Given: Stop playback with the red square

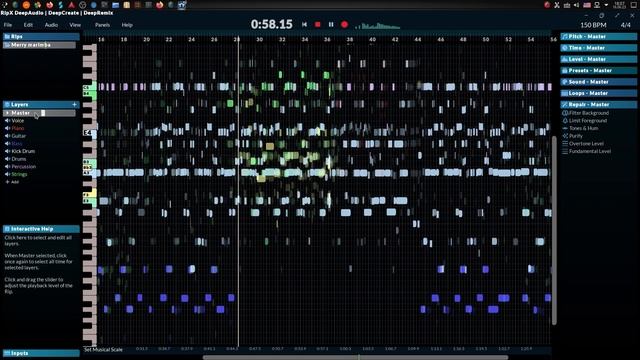Looking at the screenshot, I should (x=318, y=24).
